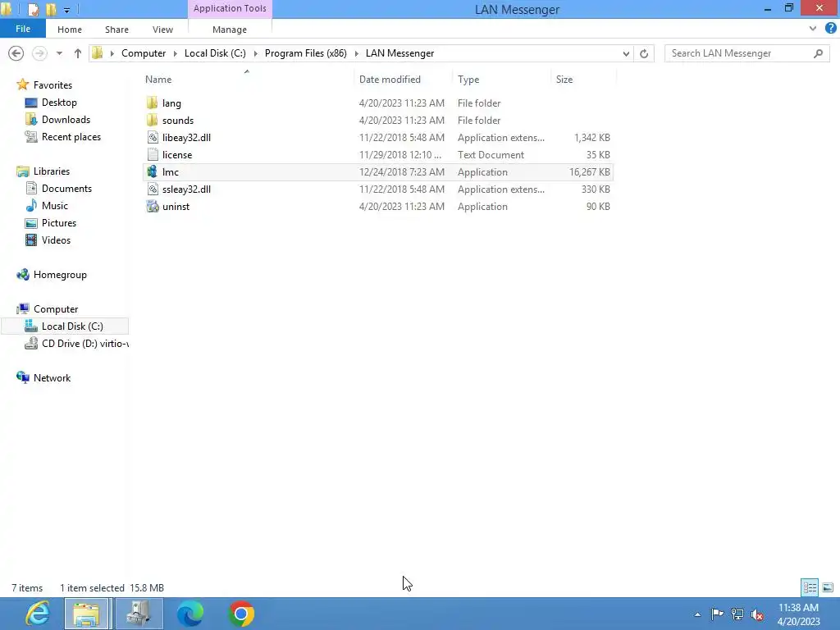Select Network in navigation pane
Viewport: 840px width, 630px height.
[x=52, y=377]
